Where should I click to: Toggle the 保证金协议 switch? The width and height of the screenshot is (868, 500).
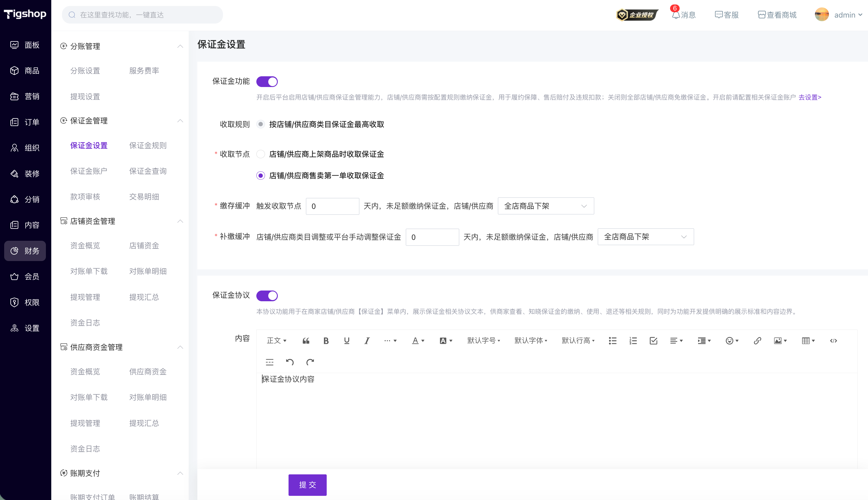[x=267, y=296]
